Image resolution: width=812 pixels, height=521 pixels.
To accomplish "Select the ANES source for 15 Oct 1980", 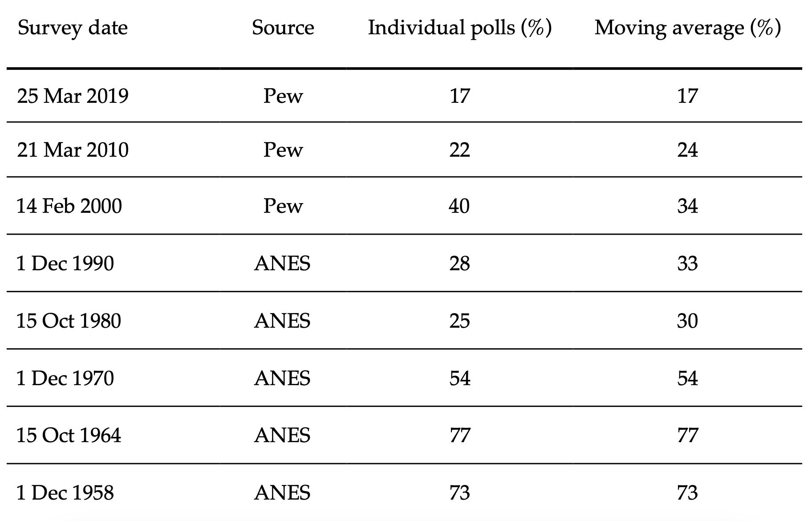I will (282, 321).
